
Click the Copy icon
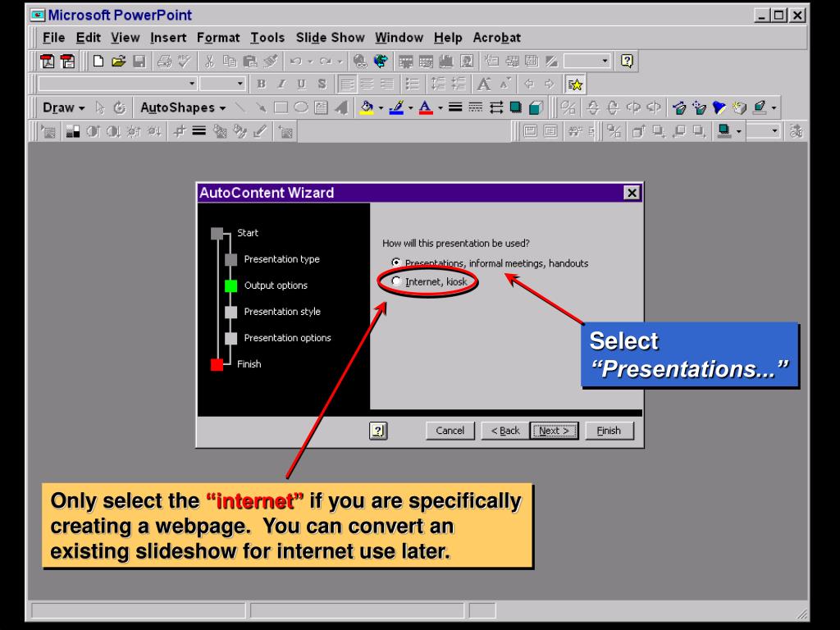[x=230, y=61]
